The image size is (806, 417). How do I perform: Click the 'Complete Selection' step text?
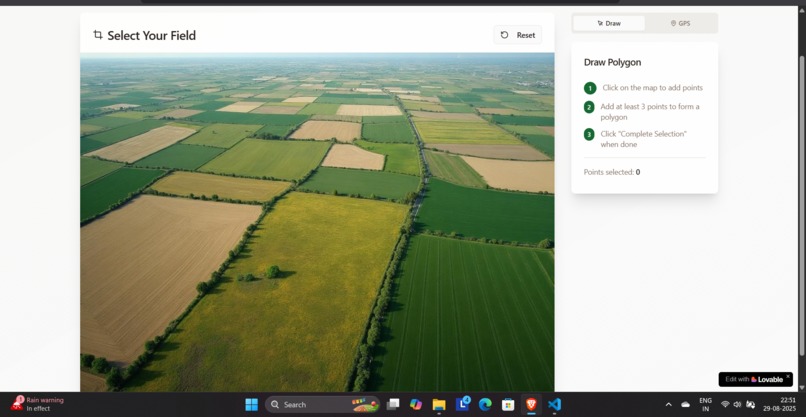tap(644, 139)
